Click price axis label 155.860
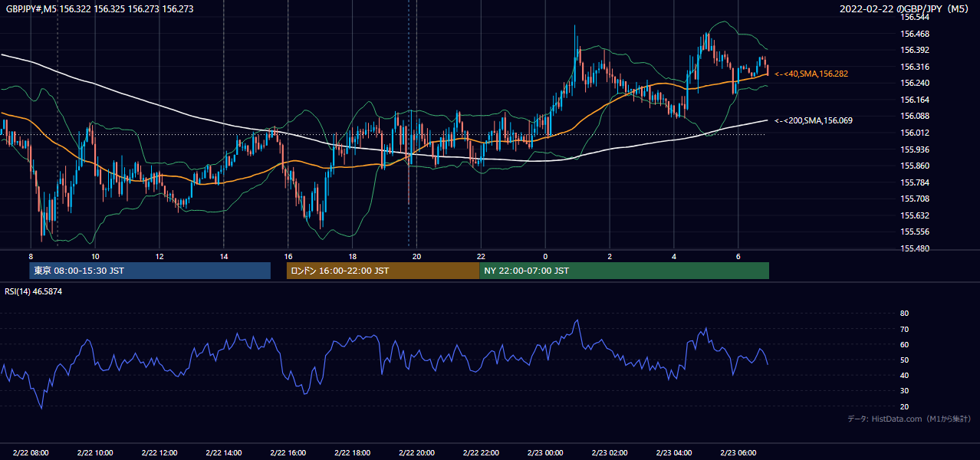Viewport: 980px width, 460px height. 914,166
